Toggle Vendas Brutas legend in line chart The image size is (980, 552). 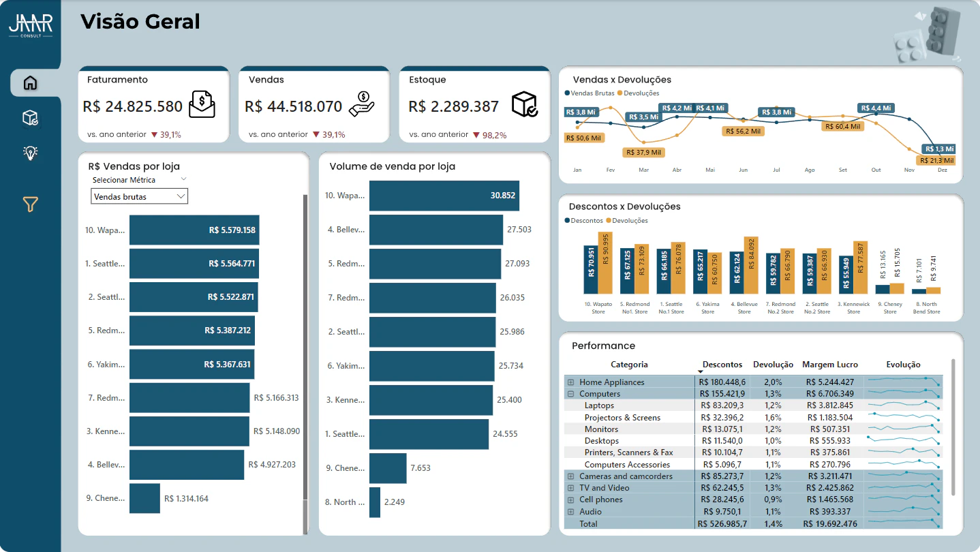pos(589,93)
